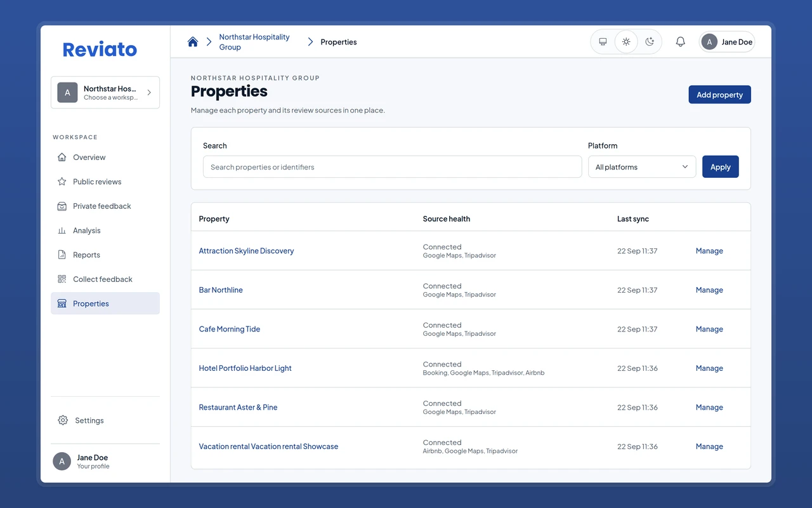Open Jane Doe profile in the sidebar
The image size is (812, 508).
[105, 462]
